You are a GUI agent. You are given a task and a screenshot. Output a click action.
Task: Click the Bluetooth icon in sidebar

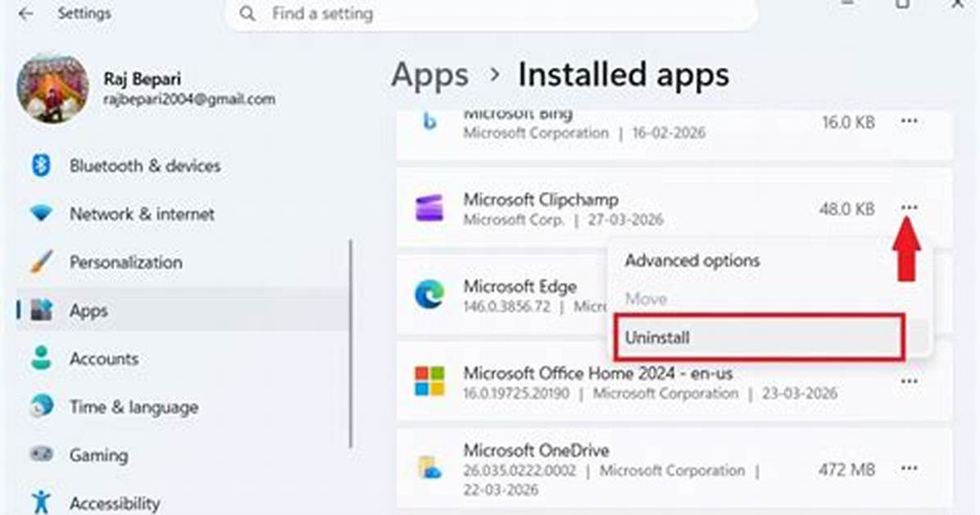tap(41, 165)
